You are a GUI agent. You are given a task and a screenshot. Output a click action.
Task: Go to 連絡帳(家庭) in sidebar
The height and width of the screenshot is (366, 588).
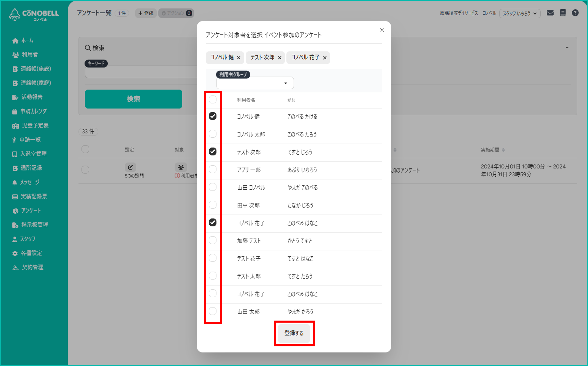tap(32, 83)
